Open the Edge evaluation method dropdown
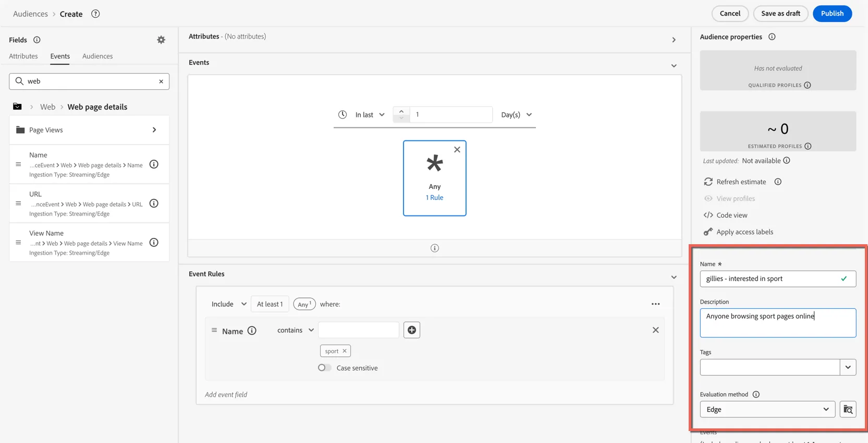 767,410
